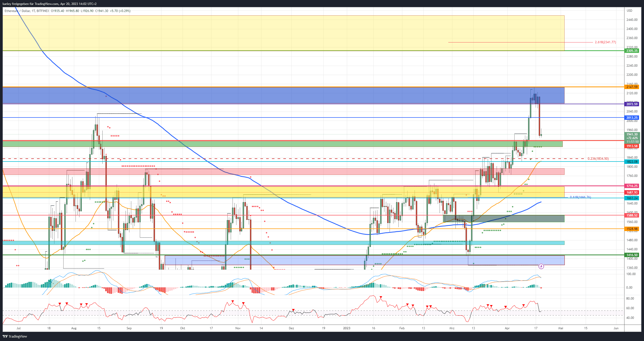This screenshot has width=644, height=341.
Task: Click the Mrz label on time axis
Action: [x=452, y=328]
